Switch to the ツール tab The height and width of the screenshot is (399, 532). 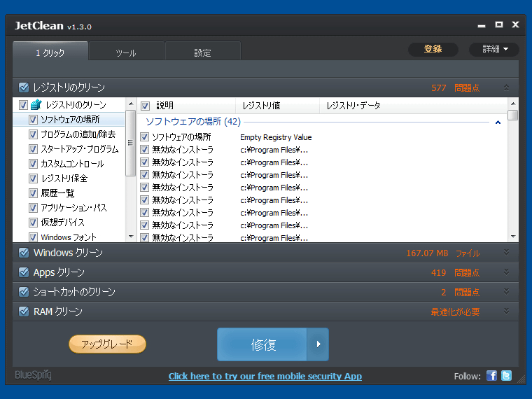point(126,52)
